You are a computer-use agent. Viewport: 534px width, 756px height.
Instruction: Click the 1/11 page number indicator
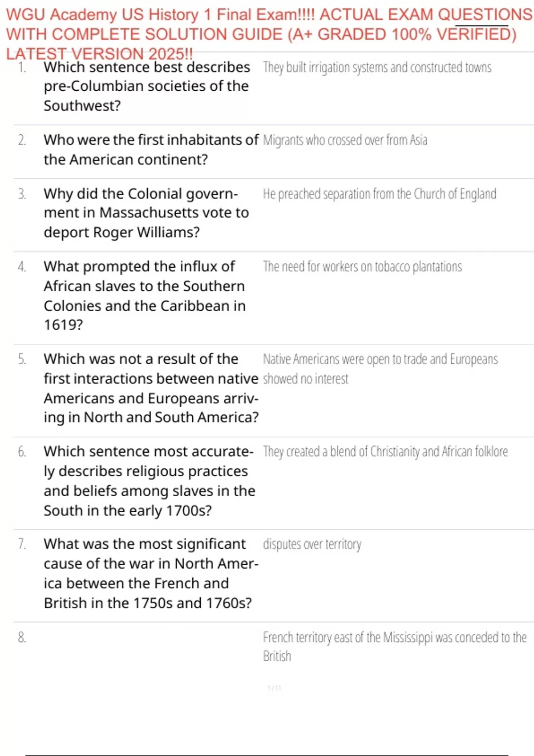point(274,688)
